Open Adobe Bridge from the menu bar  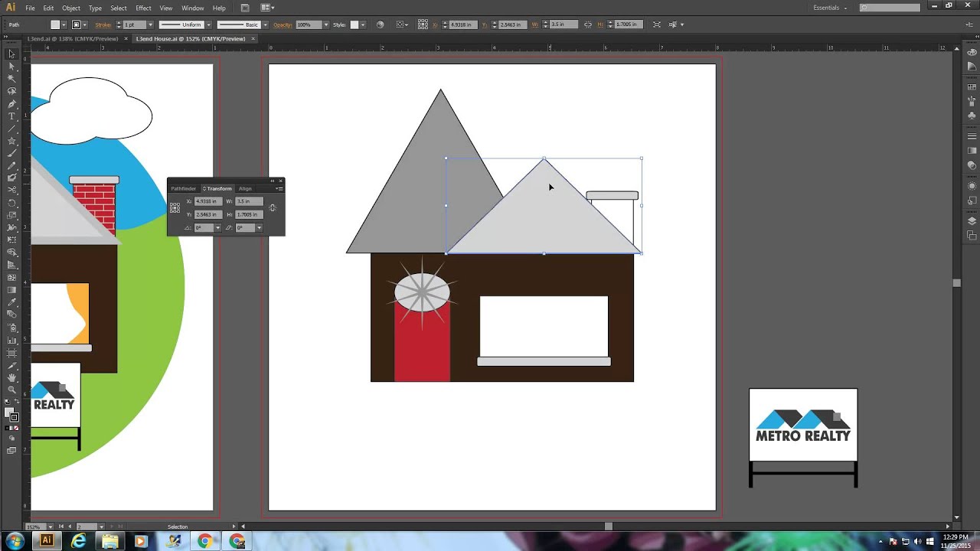tap(245, 8)
